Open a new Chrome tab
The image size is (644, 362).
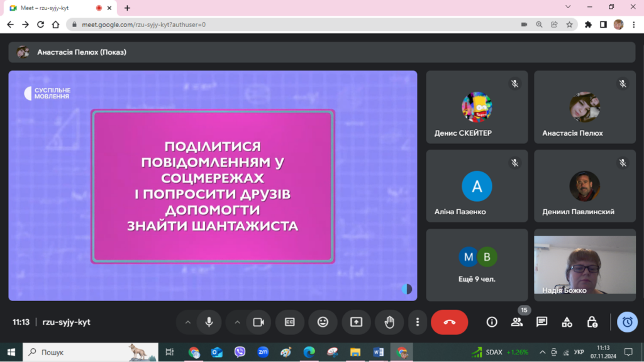(127, 8)
